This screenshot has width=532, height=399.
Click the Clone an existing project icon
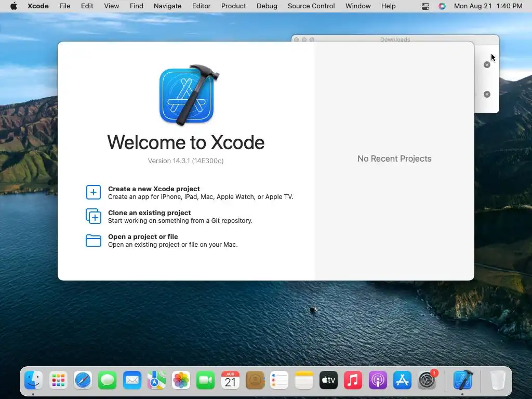point(94,216)
